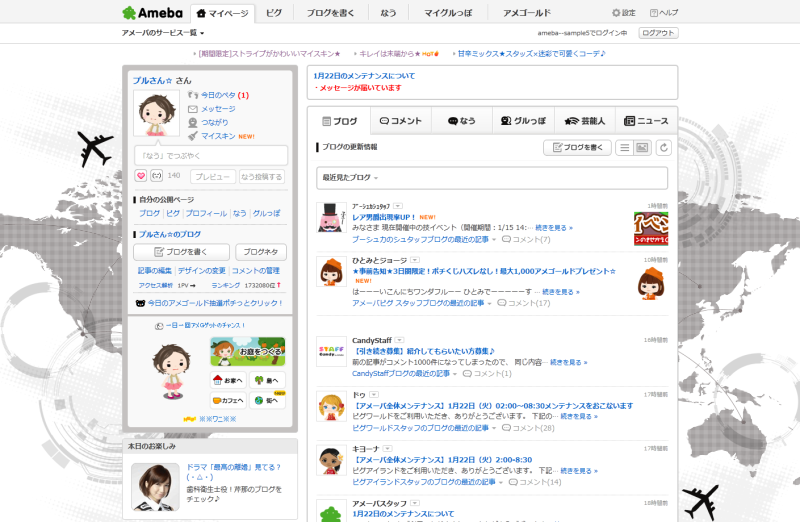Switch to the なう content tab
The height and width of the screenshot is (522, 800).
pos(462,121)
